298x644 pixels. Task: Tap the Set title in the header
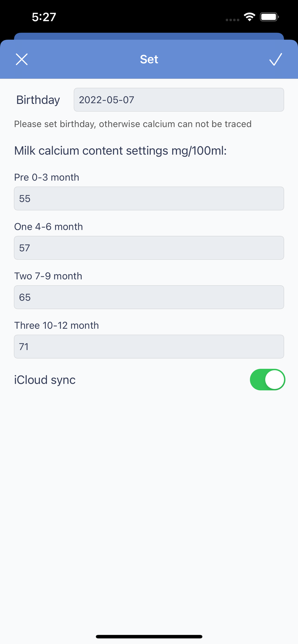(x=149, y=59)
